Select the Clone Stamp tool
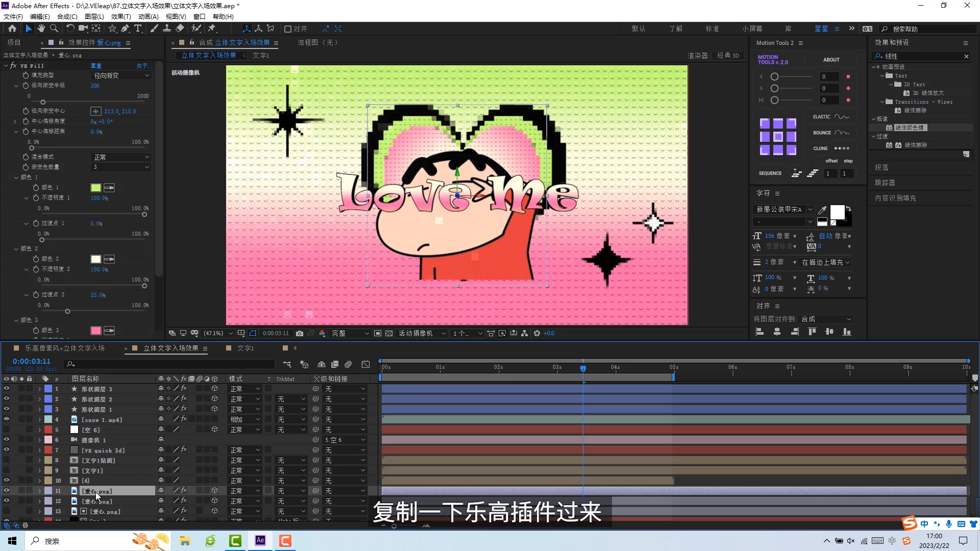 pos(167,29)
